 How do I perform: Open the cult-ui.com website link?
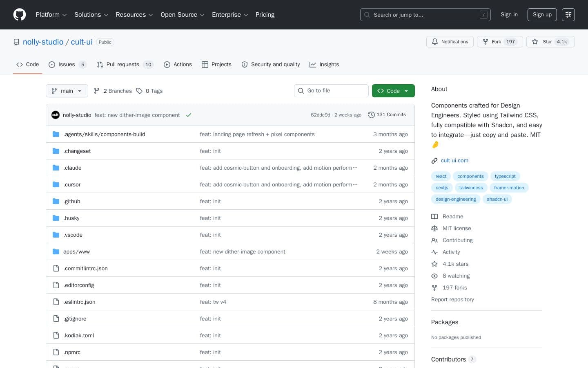(454, 161)
